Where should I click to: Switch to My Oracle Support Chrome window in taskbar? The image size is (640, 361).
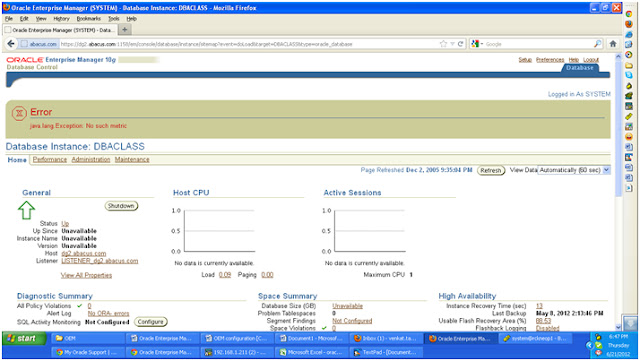(87, 352)
